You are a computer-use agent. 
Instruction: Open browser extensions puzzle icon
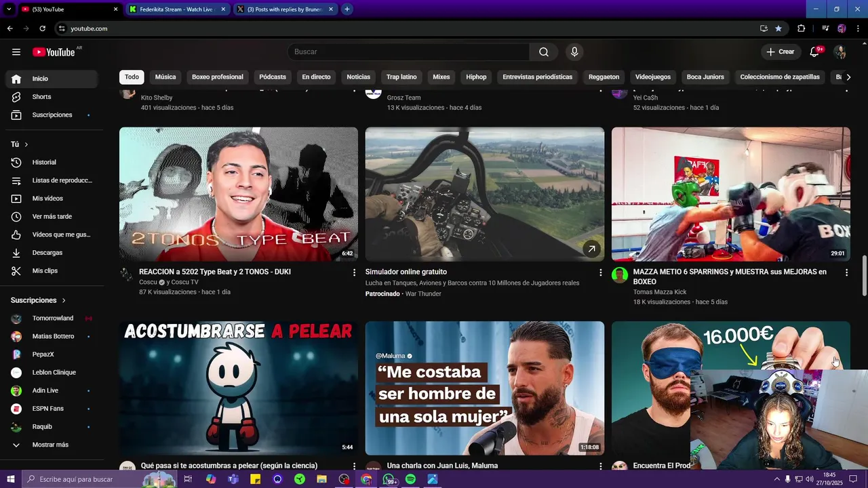tap(801, 28)
